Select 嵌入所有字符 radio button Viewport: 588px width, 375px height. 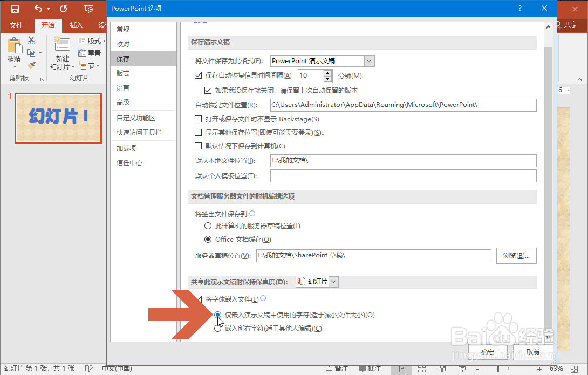point(217,328)
